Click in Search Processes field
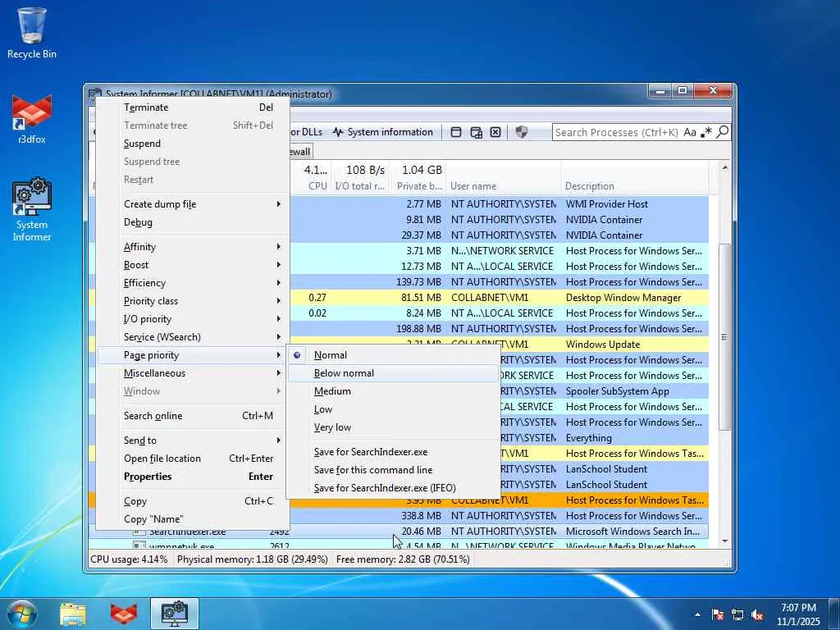Image resolution: width=840 pixels, height=630 pixels. point(616,132)
